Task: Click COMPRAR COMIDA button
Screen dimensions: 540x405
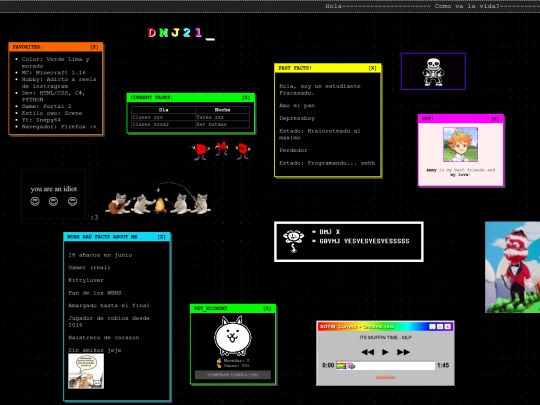Action: click(x=233, y=375)
